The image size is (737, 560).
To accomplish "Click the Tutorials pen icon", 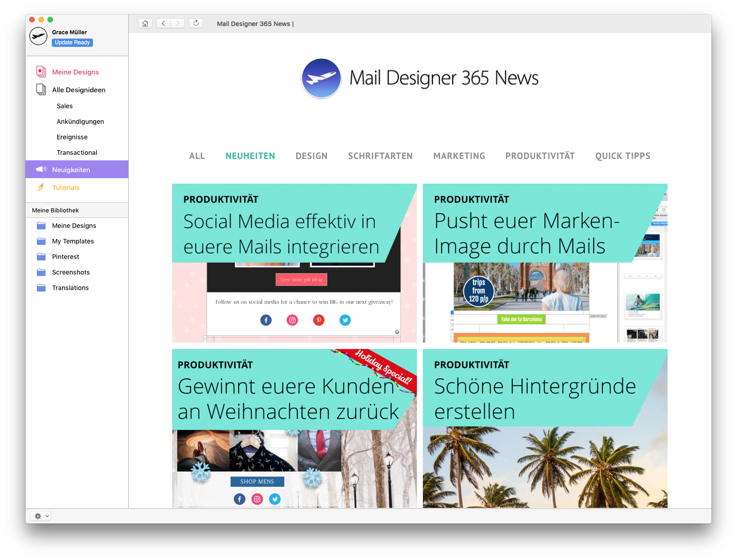I will tap(41, 187).
